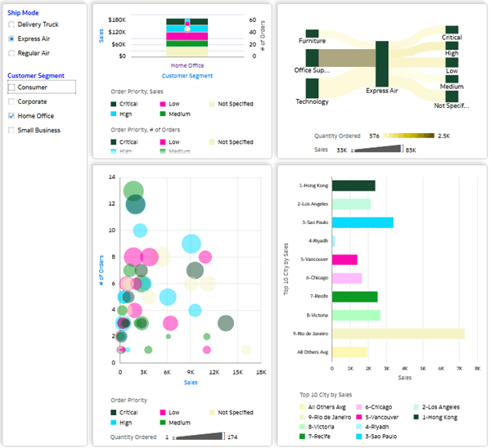Enable the Corporate customer segment

tap(11, 101)
